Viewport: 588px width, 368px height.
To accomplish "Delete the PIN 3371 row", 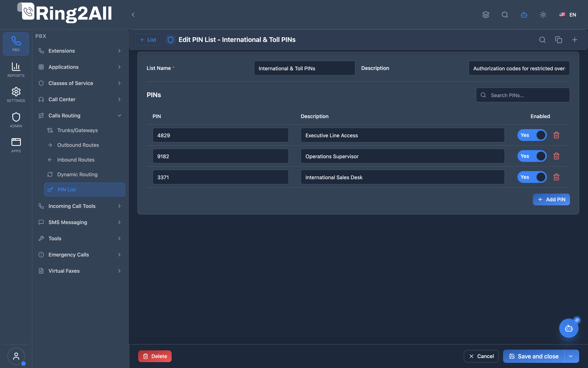I will tap(556, 177).
